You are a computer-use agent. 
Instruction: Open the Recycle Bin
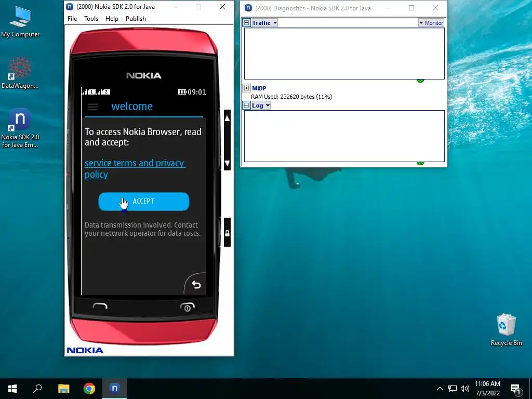point(506,330)
